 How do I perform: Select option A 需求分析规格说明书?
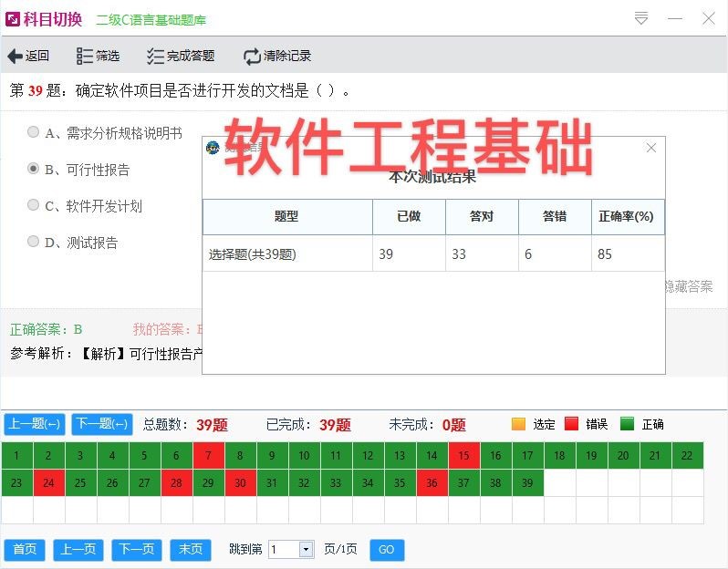[x=34, y=132]
